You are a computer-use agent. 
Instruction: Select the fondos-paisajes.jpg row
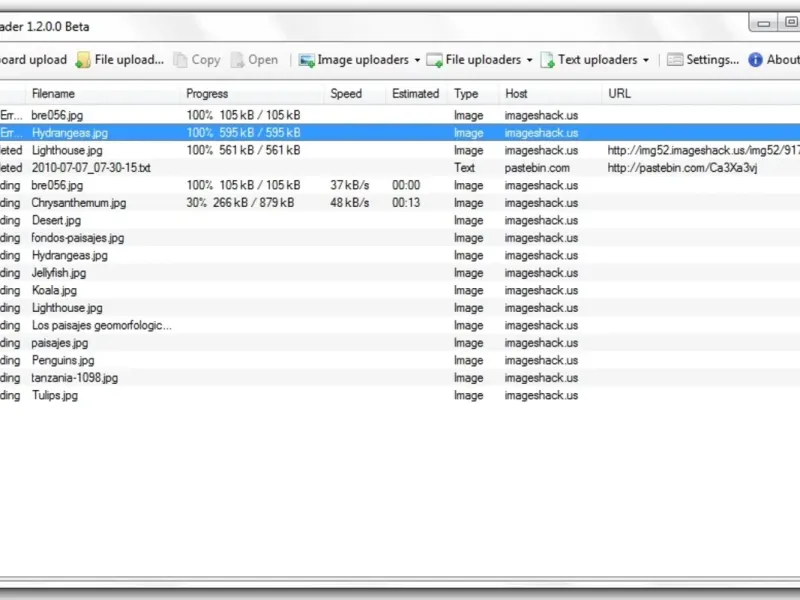400,238
